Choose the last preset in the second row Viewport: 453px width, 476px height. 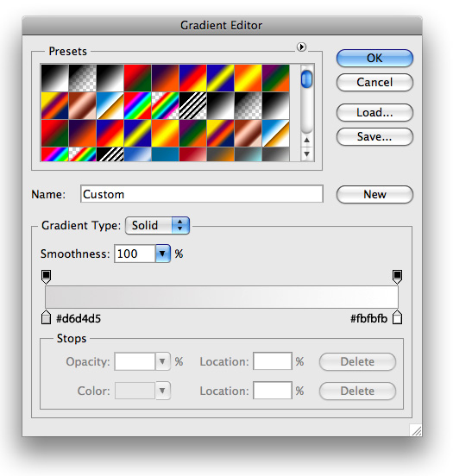point(275,106)
